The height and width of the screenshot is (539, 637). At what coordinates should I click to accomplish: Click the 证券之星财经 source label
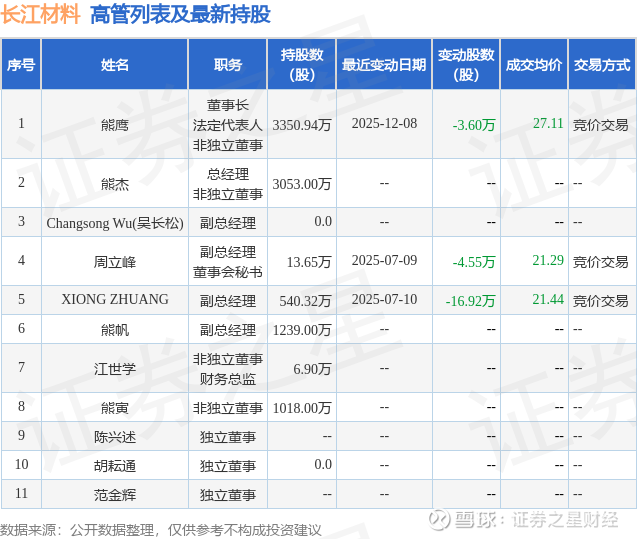[x=565, y=520]
